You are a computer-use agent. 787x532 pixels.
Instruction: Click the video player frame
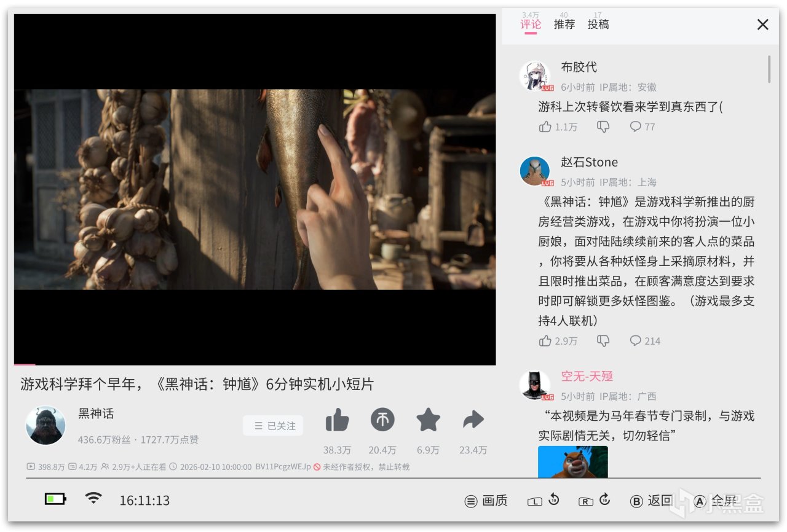pos(255,189)
